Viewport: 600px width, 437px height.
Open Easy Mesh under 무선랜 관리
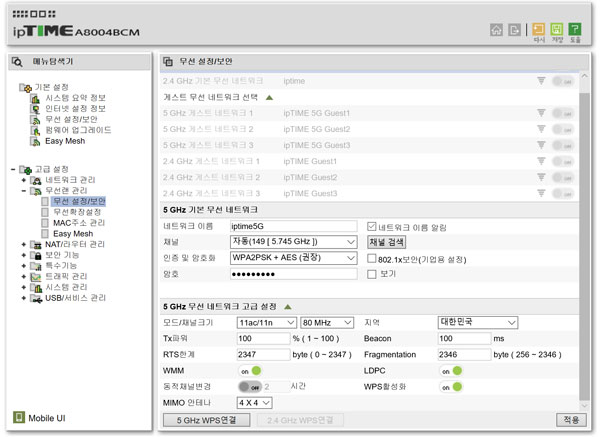pyautogui.click(x=73, y=233)
